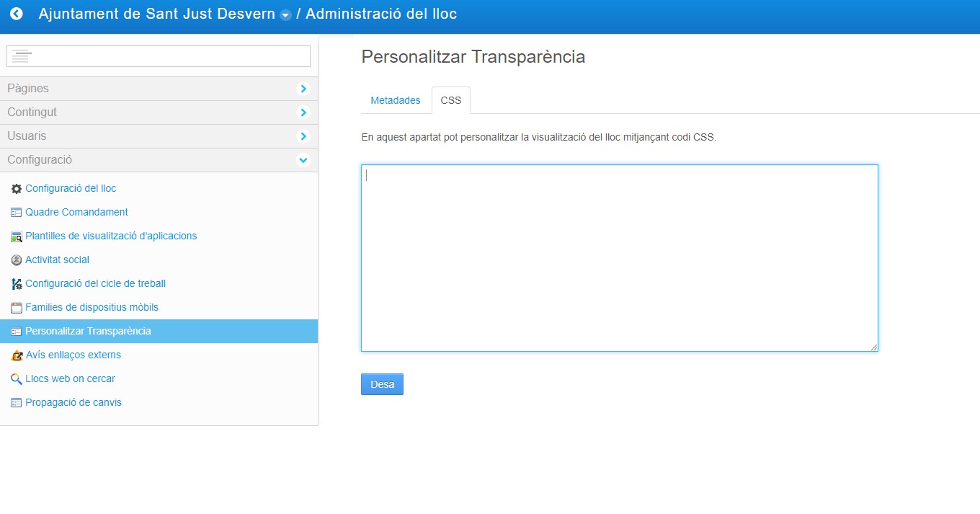Image resolution: width=980 pixels, height=514 pixels.
Task: Expand the Usuaris section chevron
Action: (x=303, y=136)
